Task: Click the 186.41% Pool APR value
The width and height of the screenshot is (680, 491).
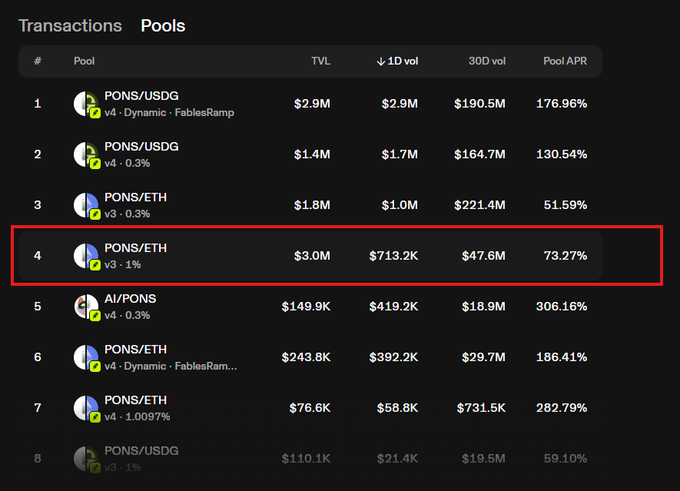Action: [x=562, y=357]
